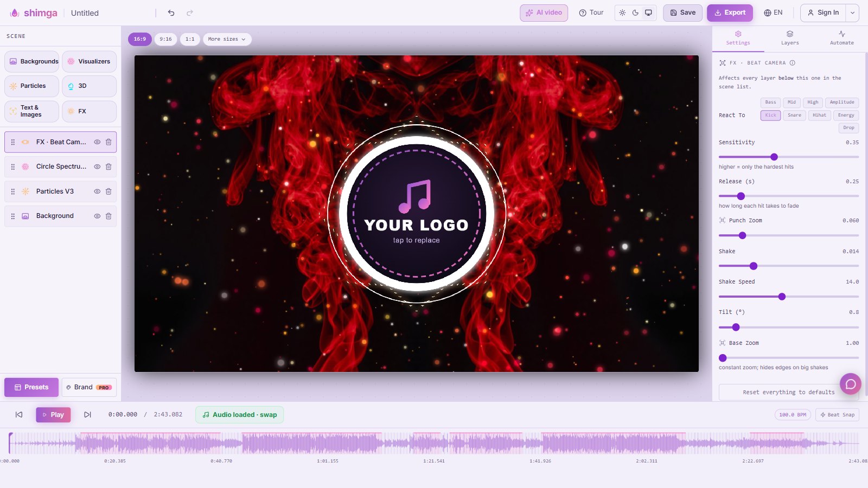The height and width of the screenshot is (488, 868).
Task: Switch to dark theme moon icon
Action: (x=635, y=12)
